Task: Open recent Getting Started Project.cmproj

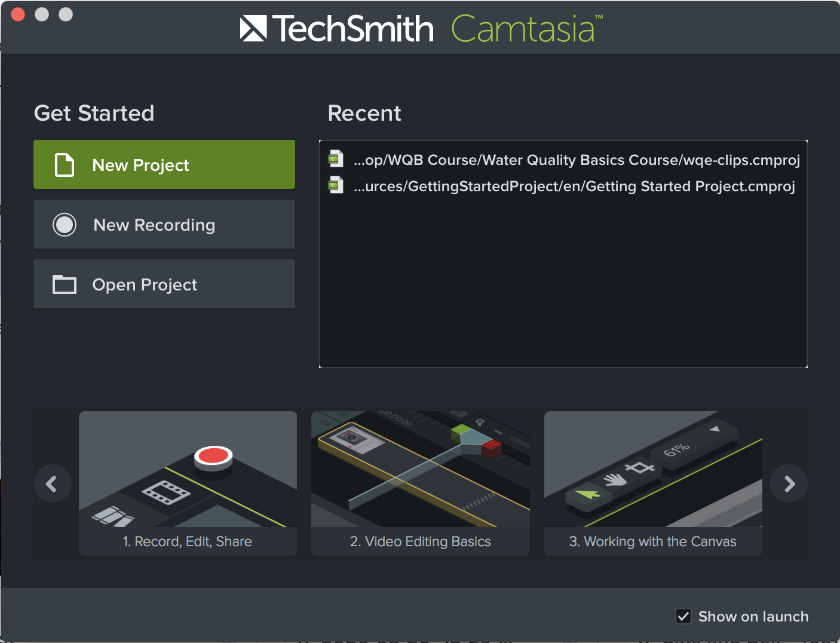Action: [x=563, y=186]
